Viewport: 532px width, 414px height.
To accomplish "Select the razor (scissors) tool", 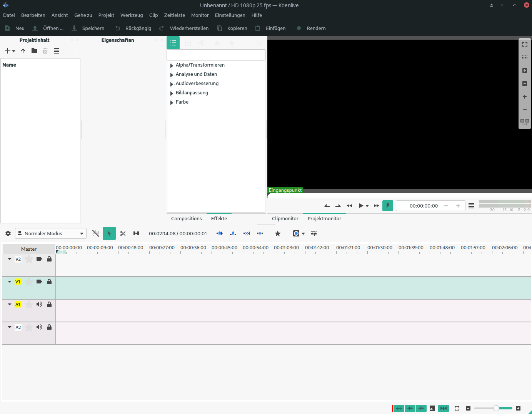I will [123, 233].
